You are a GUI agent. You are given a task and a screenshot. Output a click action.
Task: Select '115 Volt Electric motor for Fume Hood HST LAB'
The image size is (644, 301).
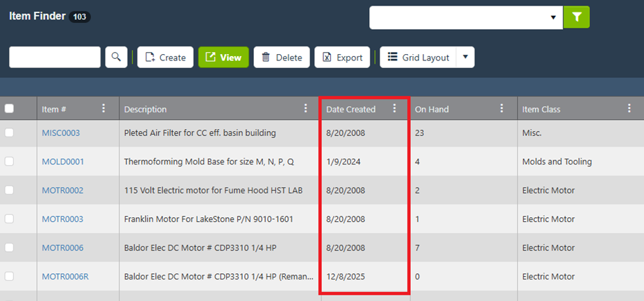pyautogui.click(x=214, y=191)
